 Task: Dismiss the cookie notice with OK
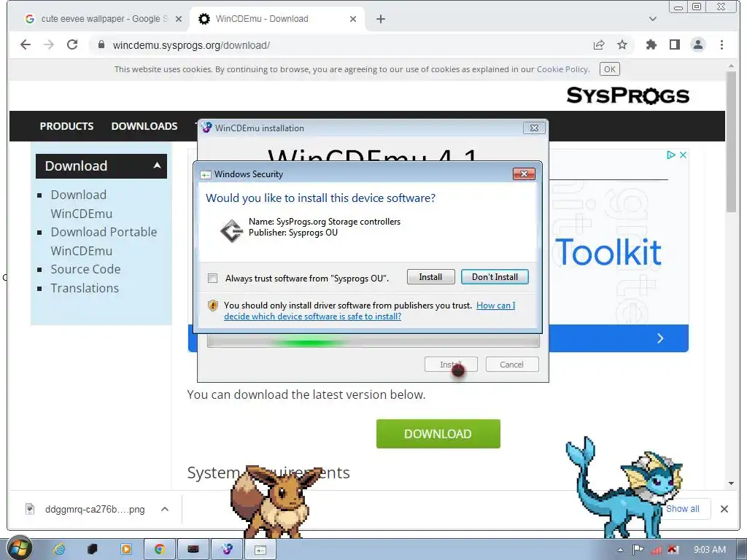click(x=610, y=69)
